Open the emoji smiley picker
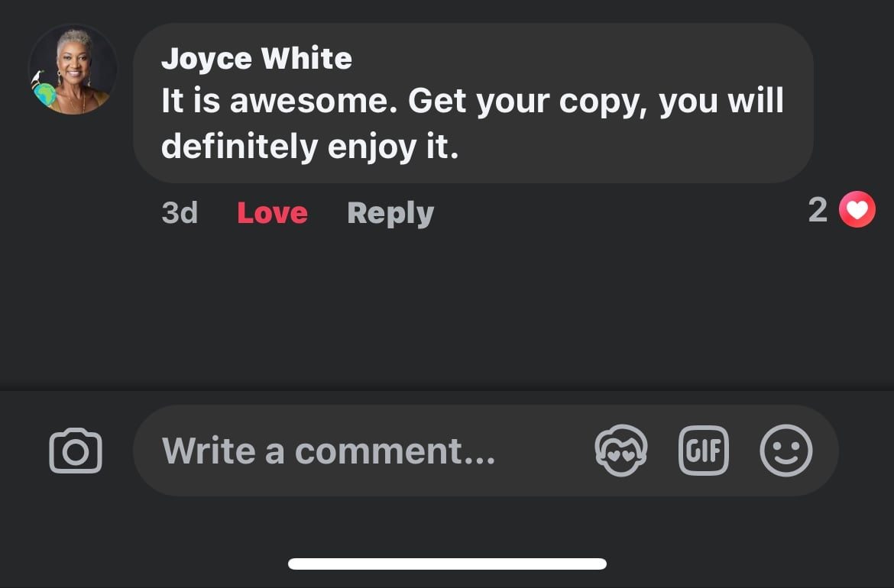The width and height of the screenshot is (894, 588). coord(785,451)
